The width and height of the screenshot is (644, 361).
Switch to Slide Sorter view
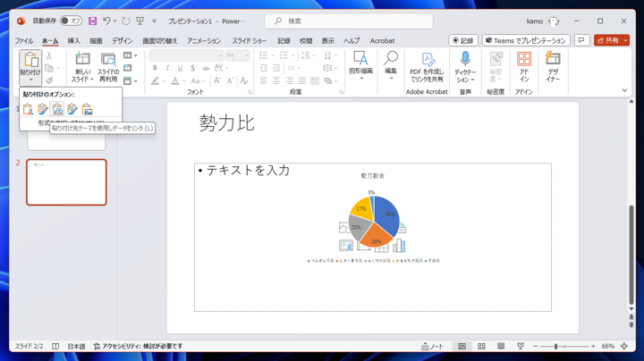(482, 346)
